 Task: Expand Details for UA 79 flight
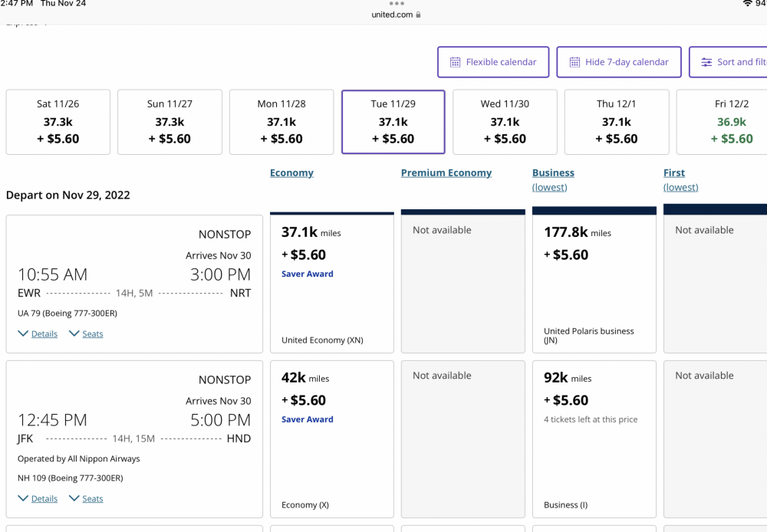38,334
